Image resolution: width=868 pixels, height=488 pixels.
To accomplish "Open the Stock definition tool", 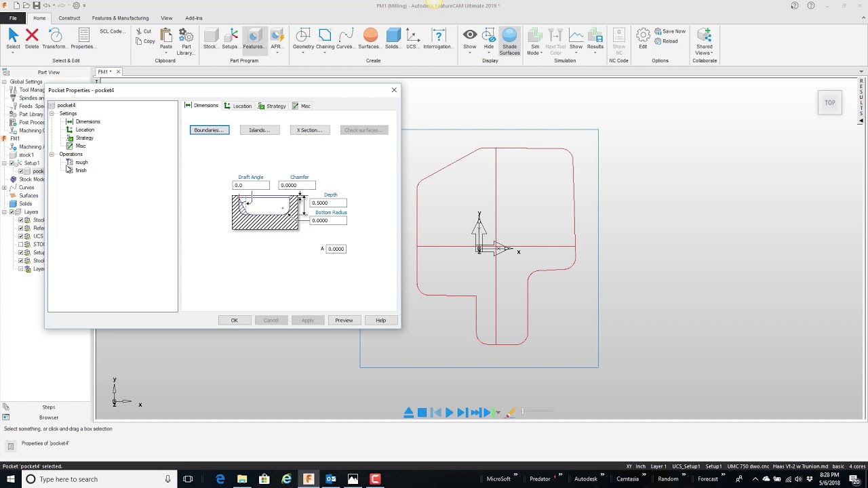I will pyautogui.click(x=210, y=39).
